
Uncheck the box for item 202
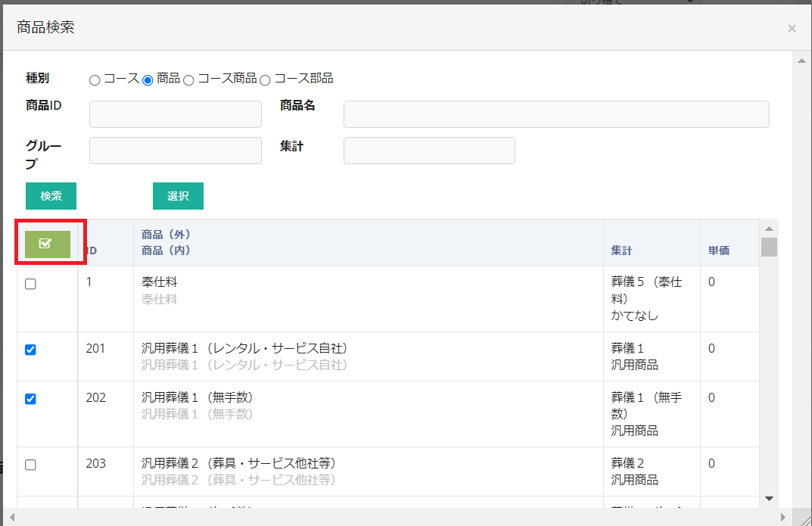30,399
